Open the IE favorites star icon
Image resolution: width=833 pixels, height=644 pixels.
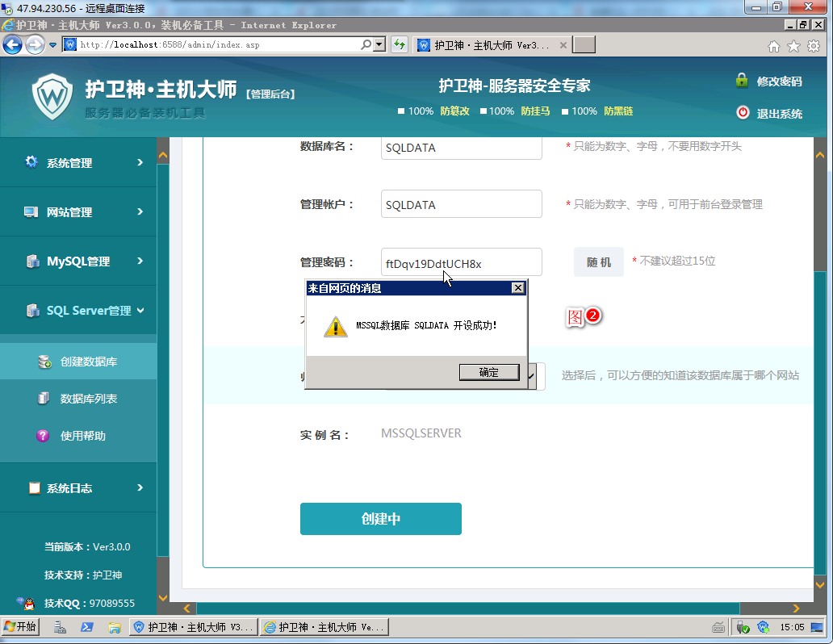794,46
